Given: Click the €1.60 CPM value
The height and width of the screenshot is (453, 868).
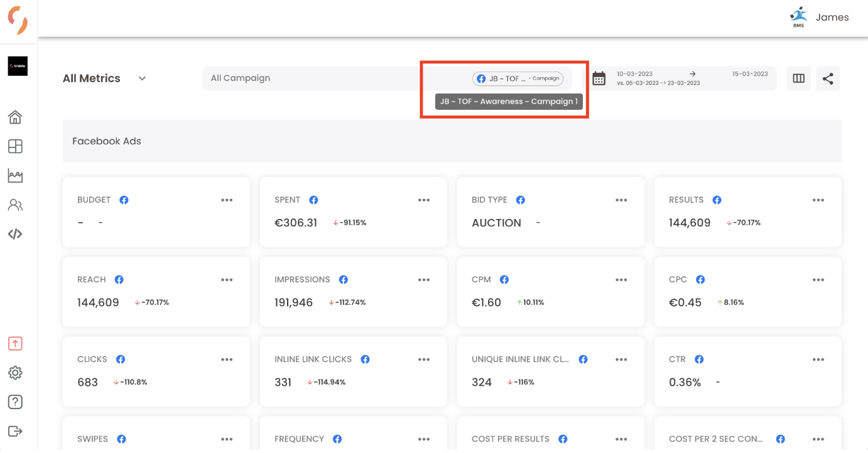Looking at the screenshot, I should [x=486, y=302].
